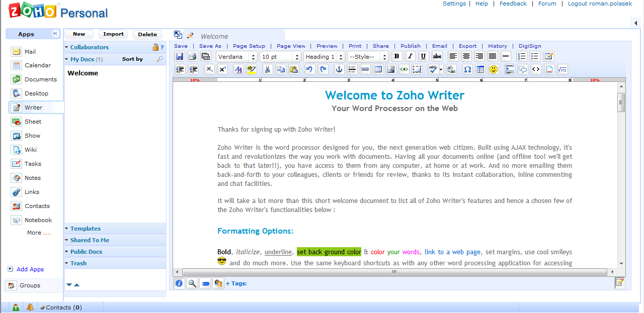Expand the Public Docs section

point(115,252)
